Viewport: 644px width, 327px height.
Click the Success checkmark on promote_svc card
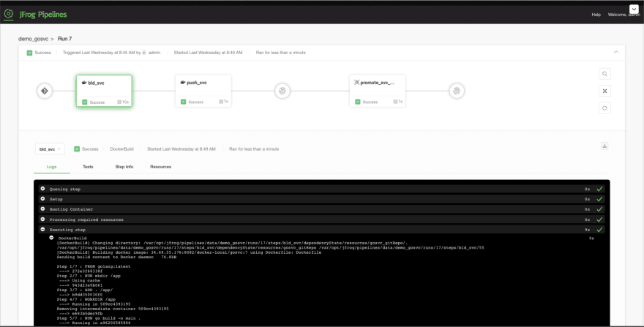358,102
